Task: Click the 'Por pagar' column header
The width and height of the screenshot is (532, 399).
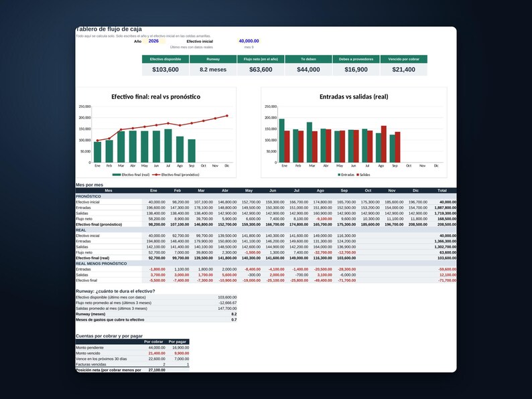Action: (x=178, y=341)
